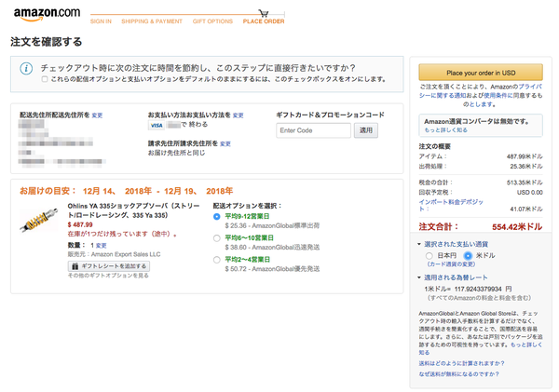
Task: Click 変更 link for payment method
Action: point(239,115)
